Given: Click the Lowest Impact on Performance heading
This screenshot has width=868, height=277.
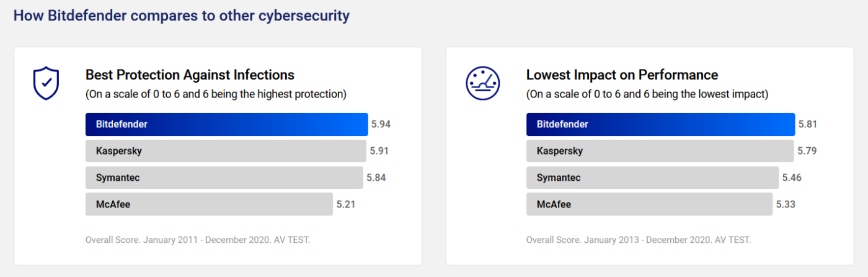Looking at the screenshot, I should coord(622,75).
